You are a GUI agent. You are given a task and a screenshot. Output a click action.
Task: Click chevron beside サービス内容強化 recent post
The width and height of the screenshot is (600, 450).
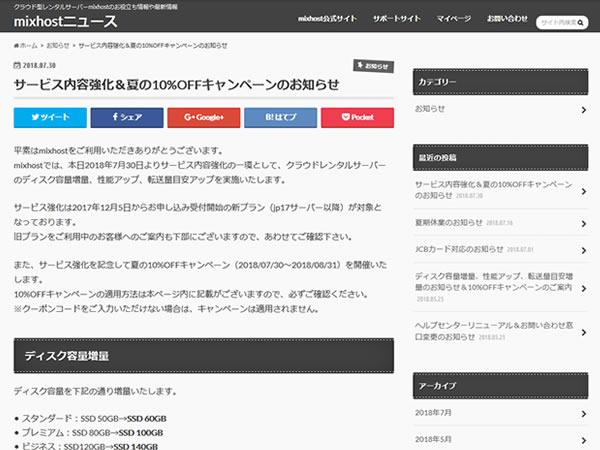[584, 191]
